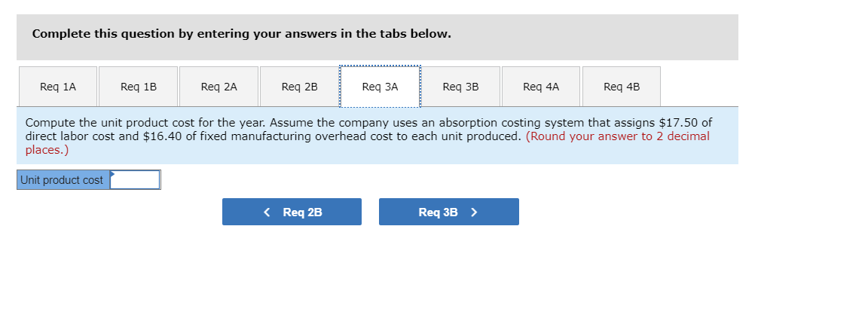Click the $17.50 direct labor amount
Image resolution: width=868 pixels, height=327 pixels.
tap(680, 123)
